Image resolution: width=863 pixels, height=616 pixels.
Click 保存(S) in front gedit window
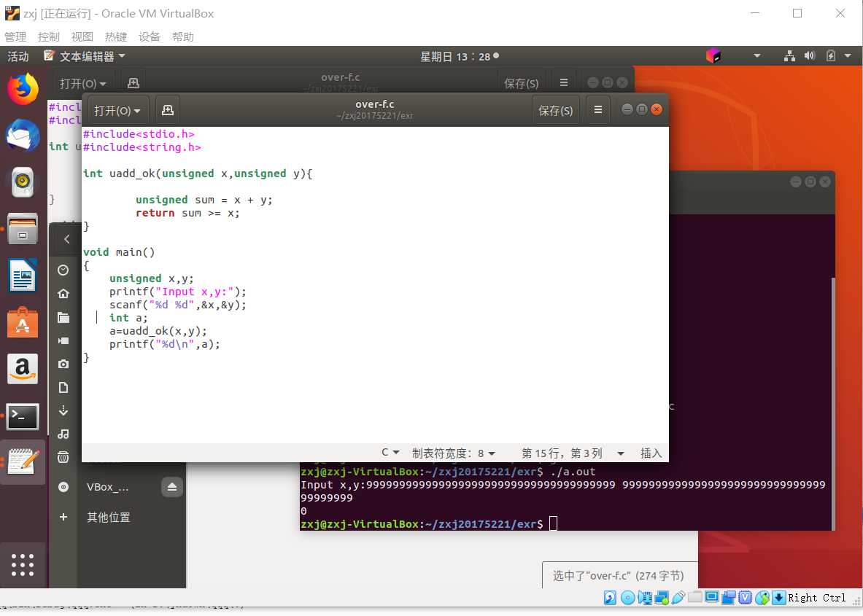pos(555,111)
